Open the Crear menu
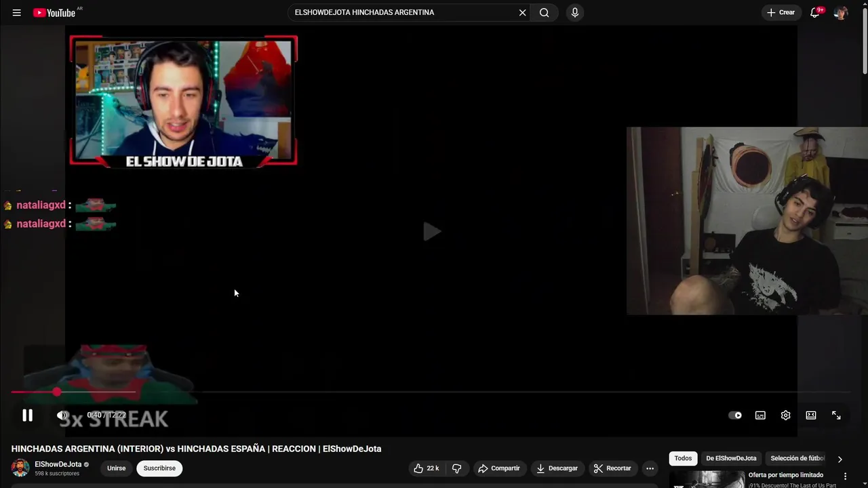Viewport: 868px width, 488px height. point(781,12)
